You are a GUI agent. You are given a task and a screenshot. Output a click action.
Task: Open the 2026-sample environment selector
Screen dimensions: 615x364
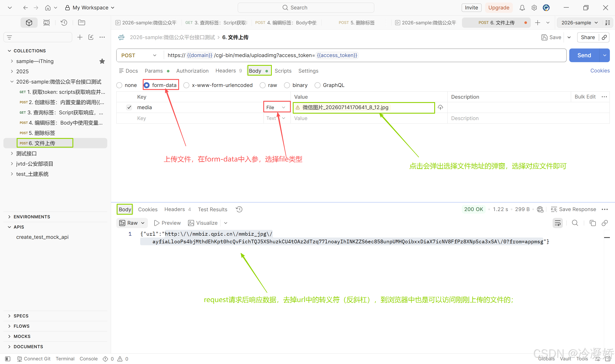pos(580,23)
